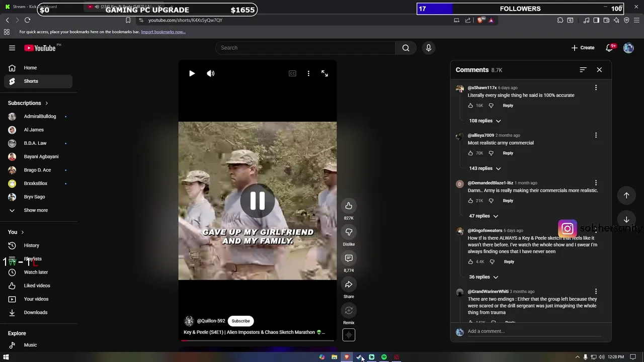Open the YouTube hamburger guide menu
The width and height of the screenshot is (644, 362).
click(12, 48)
